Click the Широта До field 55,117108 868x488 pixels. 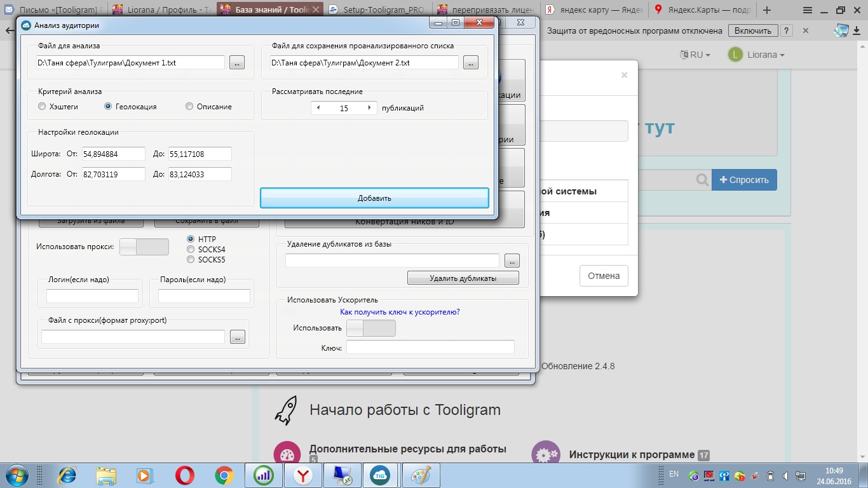200,154
